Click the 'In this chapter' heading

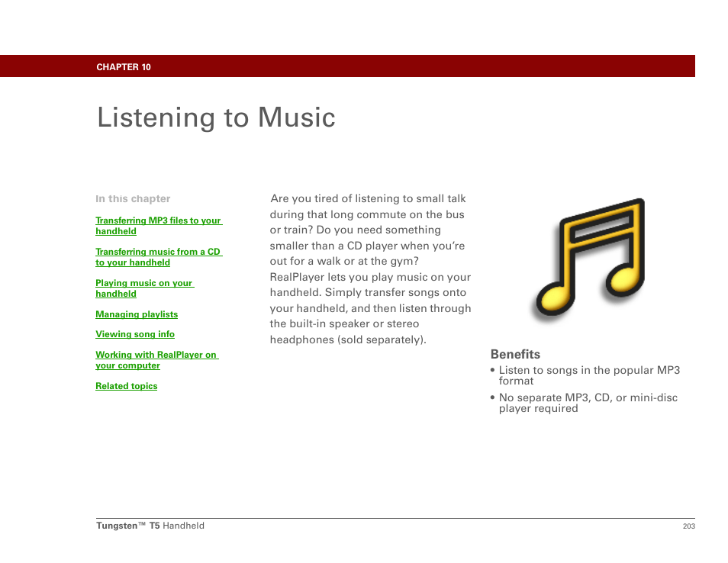133,198
